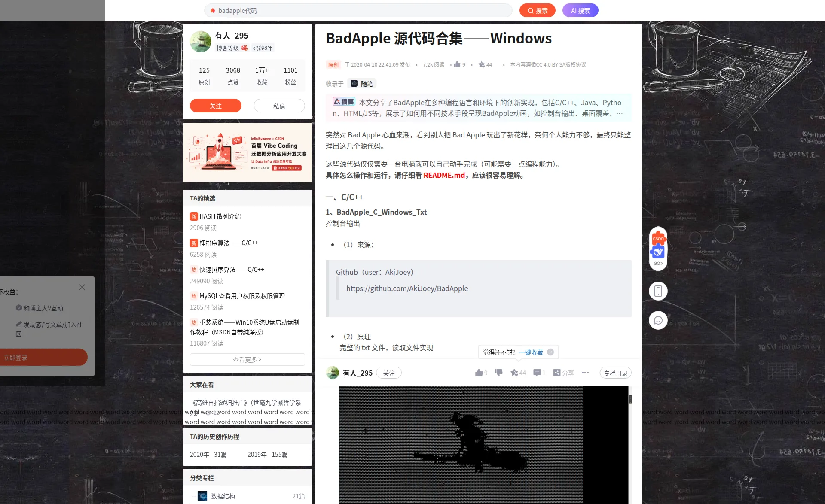Click the Bad Apple ASCII animation image
Screen dimensions: 825x504
(484, 445)
